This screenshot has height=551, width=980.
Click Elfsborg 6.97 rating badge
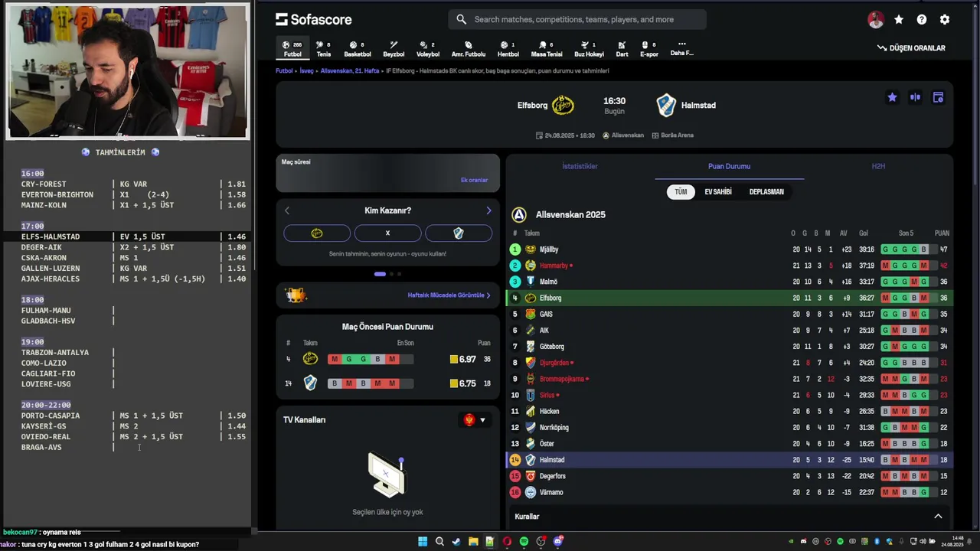coord(463,360)
